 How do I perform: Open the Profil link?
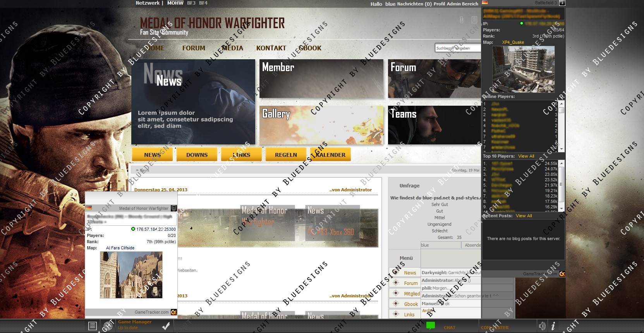(439, 4)
